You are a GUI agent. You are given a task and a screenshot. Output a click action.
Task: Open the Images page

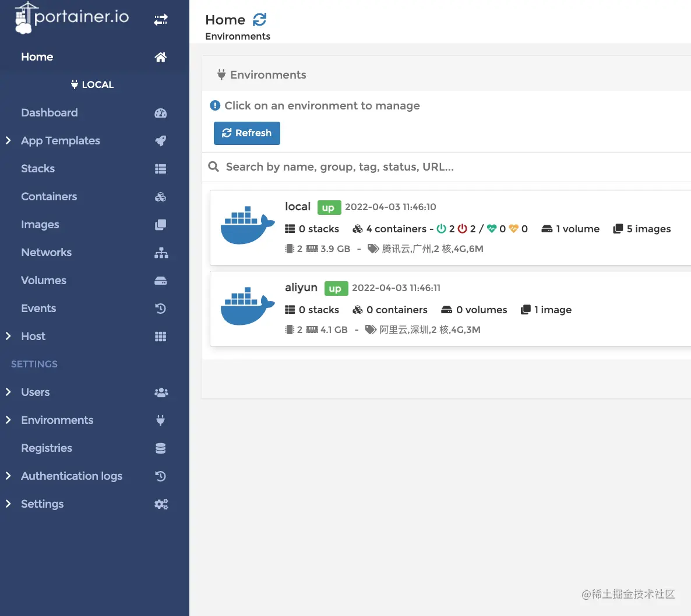pyautogui.click(x=40, y=225)
